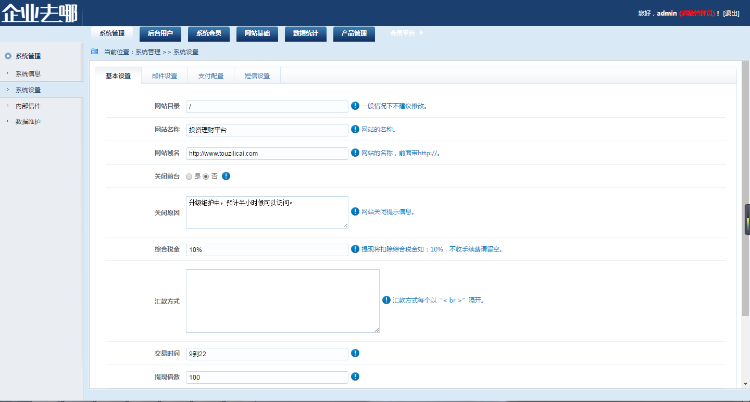The image size is (750, 402).
Task: Click info icon next to 汇款方式 textarea
Action: coord(386,300)
